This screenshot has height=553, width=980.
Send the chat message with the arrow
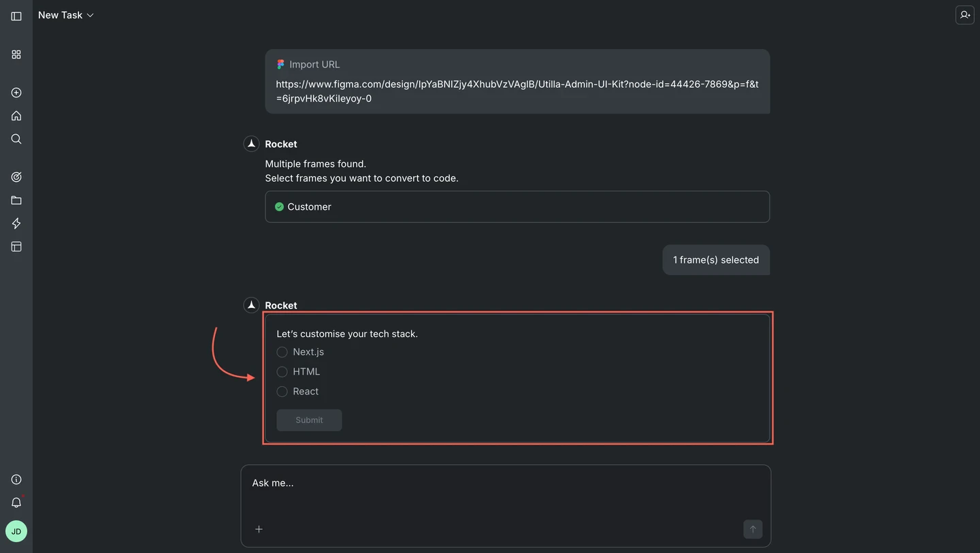753,529
